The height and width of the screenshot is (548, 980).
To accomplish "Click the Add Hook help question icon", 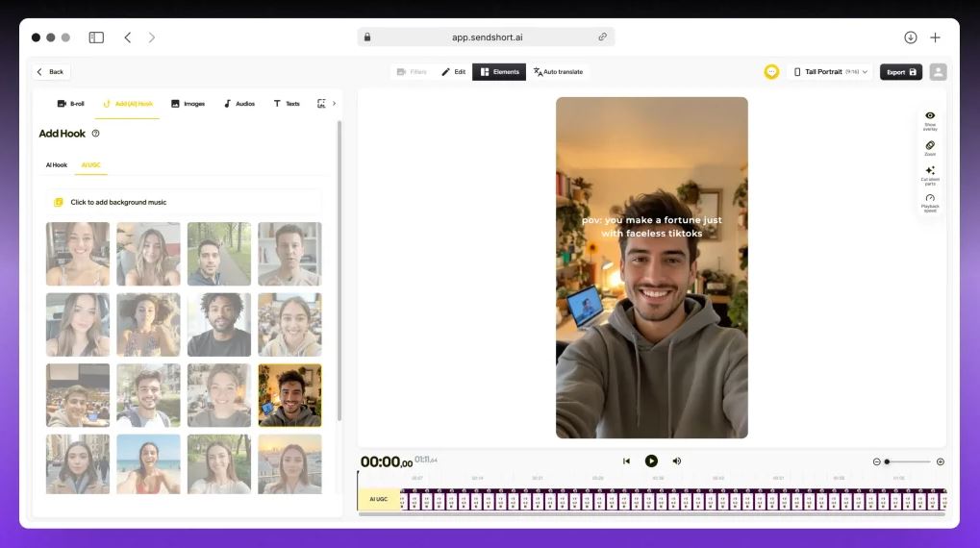I will point(95,133).
